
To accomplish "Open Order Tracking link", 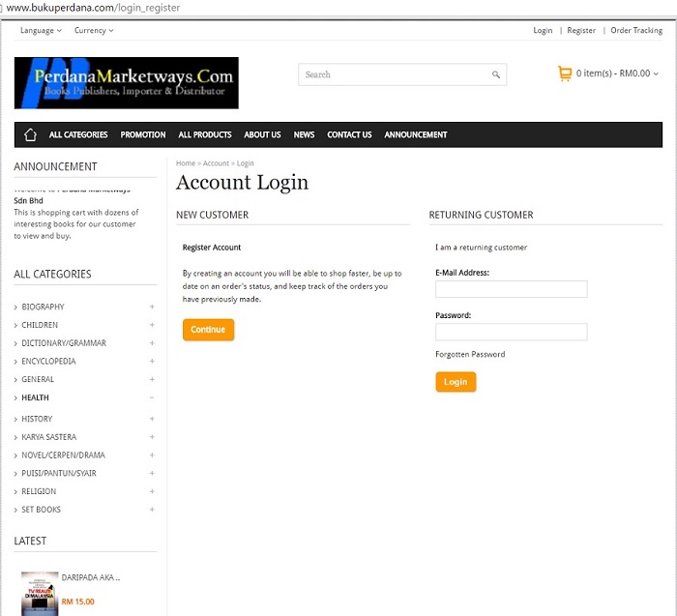I will tap(636, 30).
